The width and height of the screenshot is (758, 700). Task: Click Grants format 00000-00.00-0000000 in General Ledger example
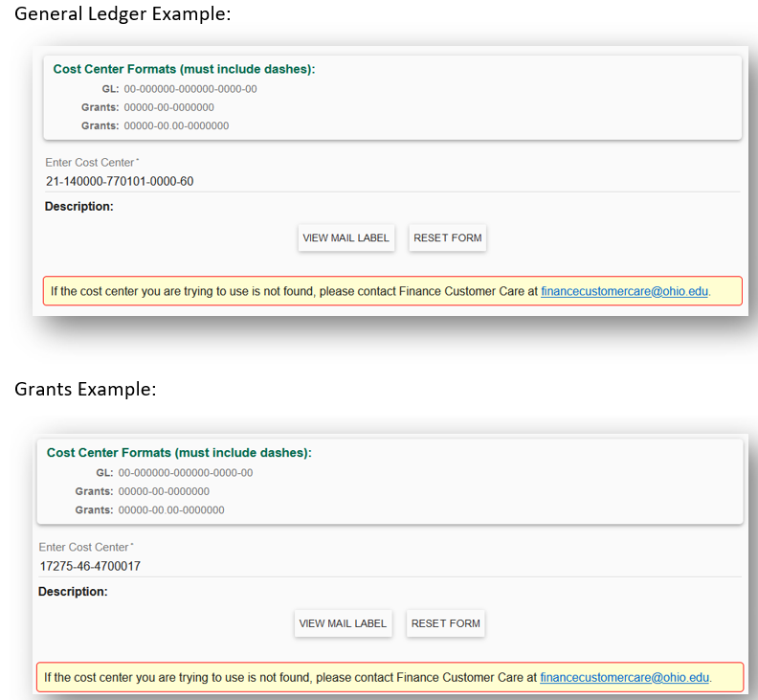[x=176, y=125]
